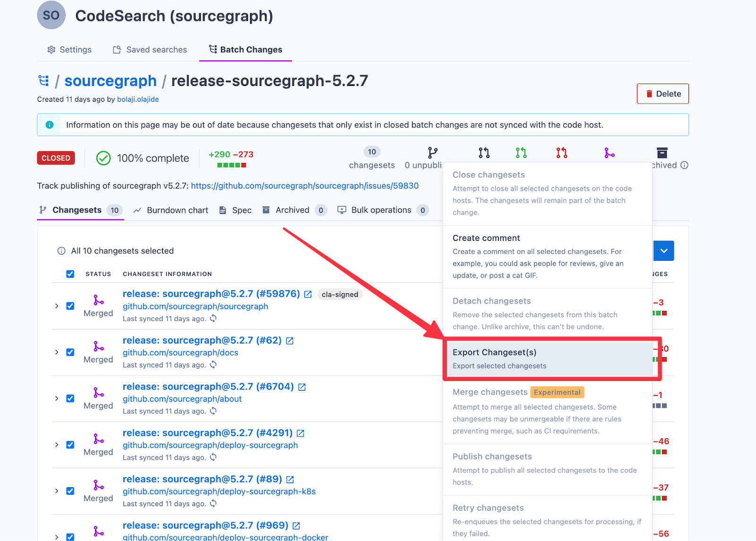Uncheck the checkbox for changeset #969
756x541 pixels.
[70, 537]
